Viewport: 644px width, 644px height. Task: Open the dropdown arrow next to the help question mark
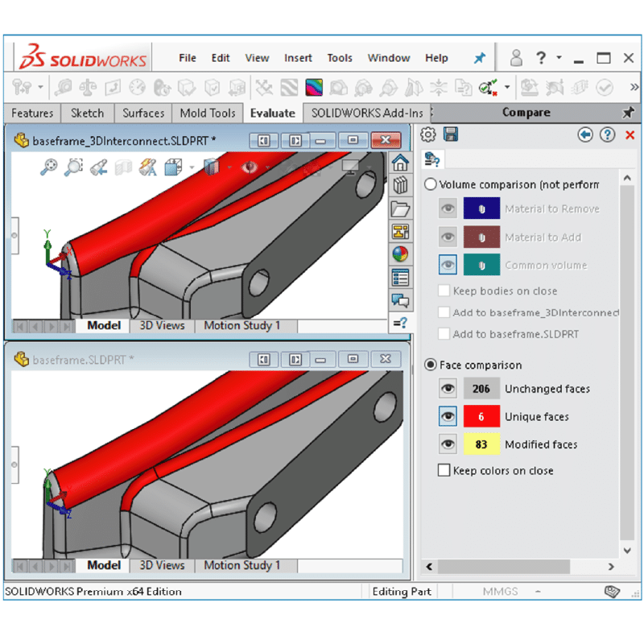tap(559, 58)
